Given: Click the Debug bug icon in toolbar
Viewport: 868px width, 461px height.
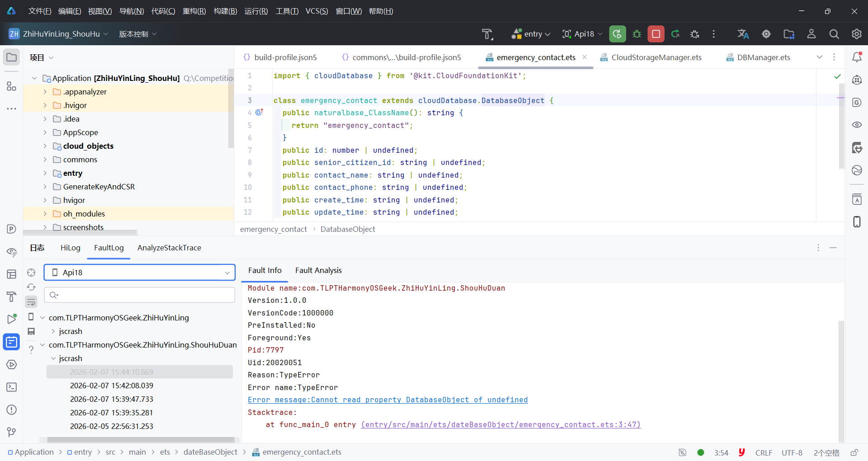Looking at the screenshot, I should tap(637, 34).
